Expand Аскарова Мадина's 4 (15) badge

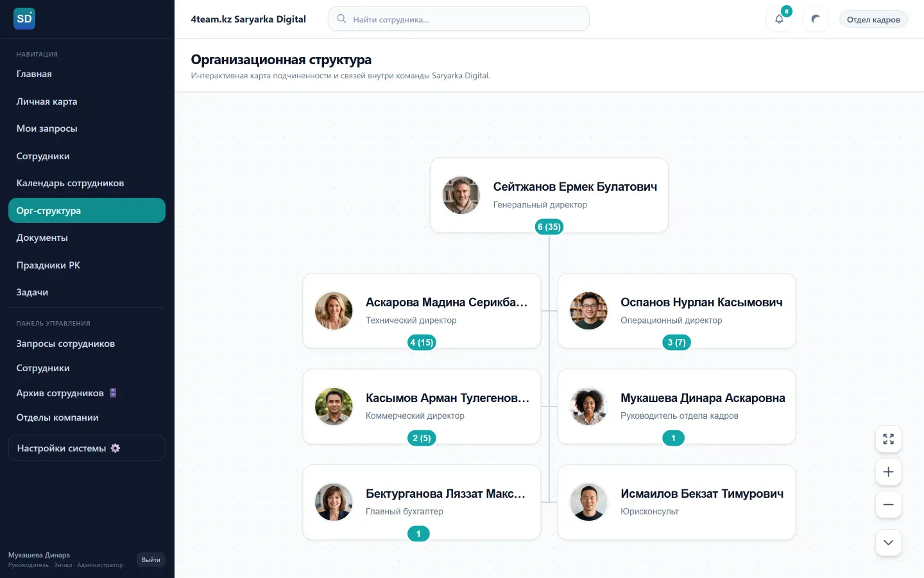click(422, 342)
